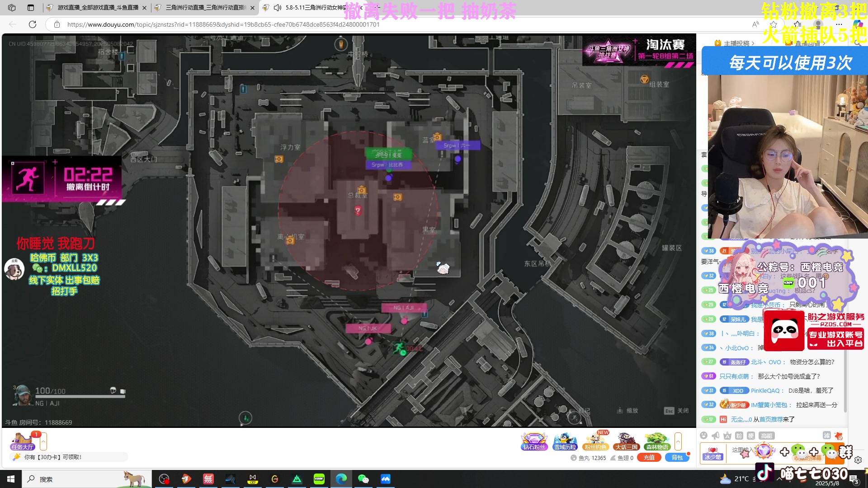Click username 只只有点萌 in chat
The height and width of the screenshot is (488, 868).
pyautogui.click(x=734, y=376)
